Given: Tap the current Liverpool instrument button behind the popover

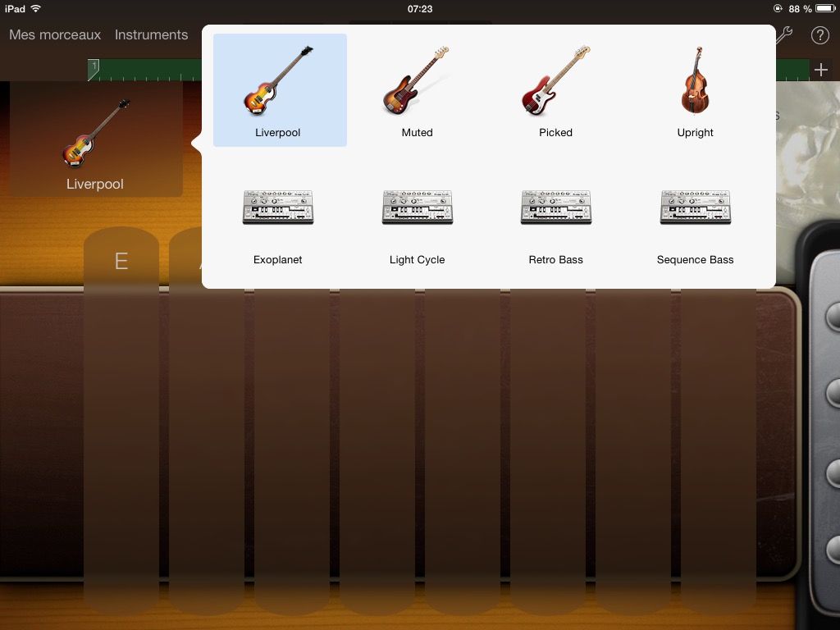Looking at the screenshot, I should click(x=96, y=139).
